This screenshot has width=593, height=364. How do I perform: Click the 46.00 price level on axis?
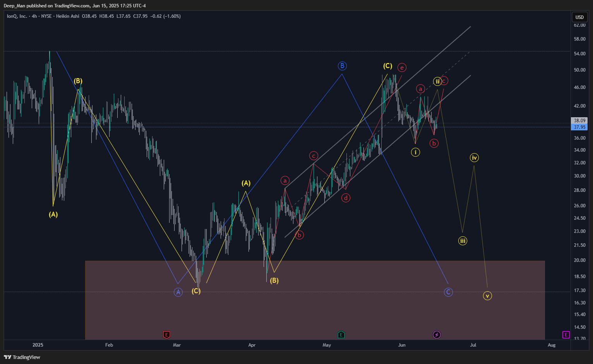[x=579, y=87]
